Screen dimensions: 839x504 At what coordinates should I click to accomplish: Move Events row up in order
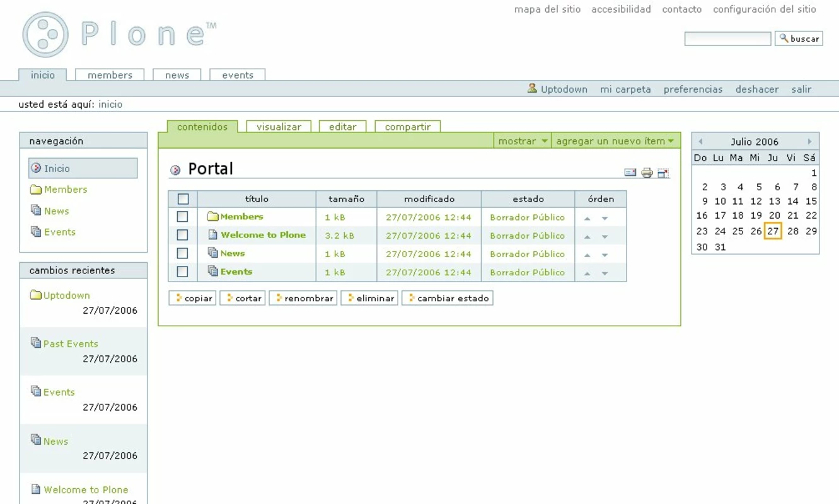[x=587, y=273]
